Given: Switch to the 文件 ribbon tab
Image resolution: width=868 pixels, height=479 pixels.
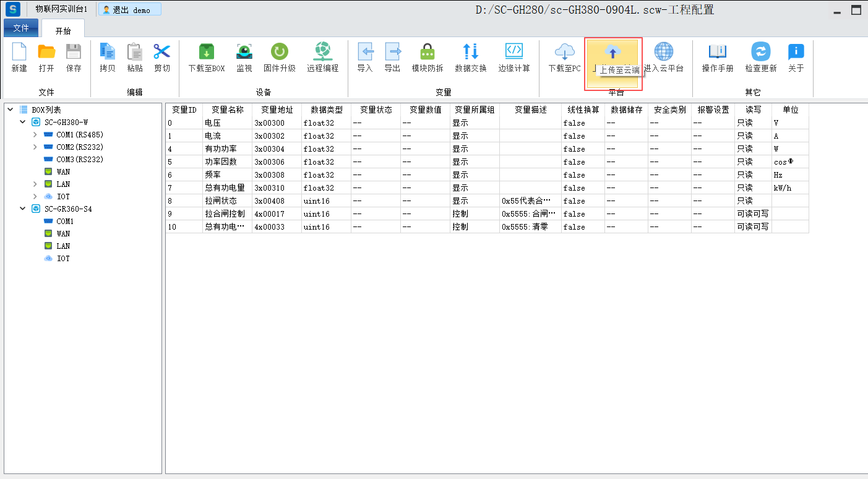Looking at the screenshot, I should click(21, 28).
